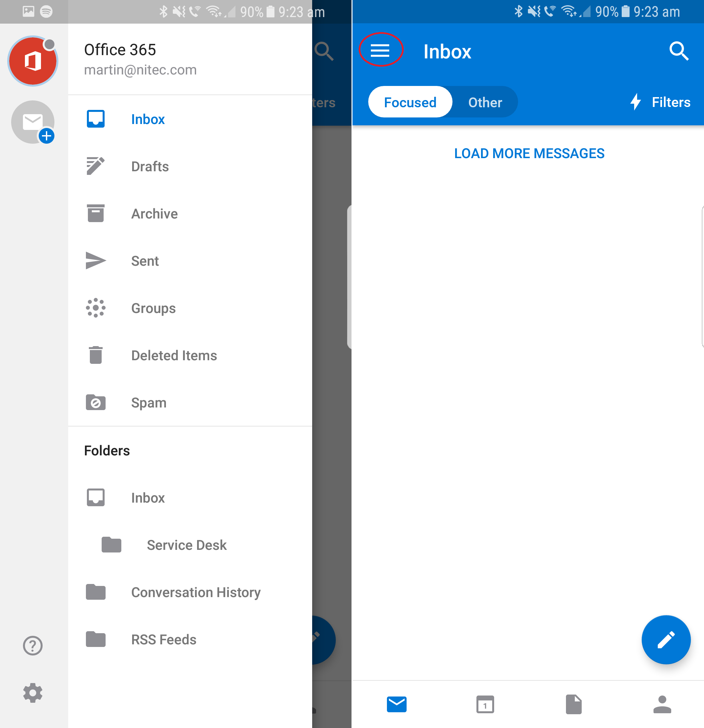The image size is (704, 728).
Task: Tap the help question mark icon
Action: 33,646
